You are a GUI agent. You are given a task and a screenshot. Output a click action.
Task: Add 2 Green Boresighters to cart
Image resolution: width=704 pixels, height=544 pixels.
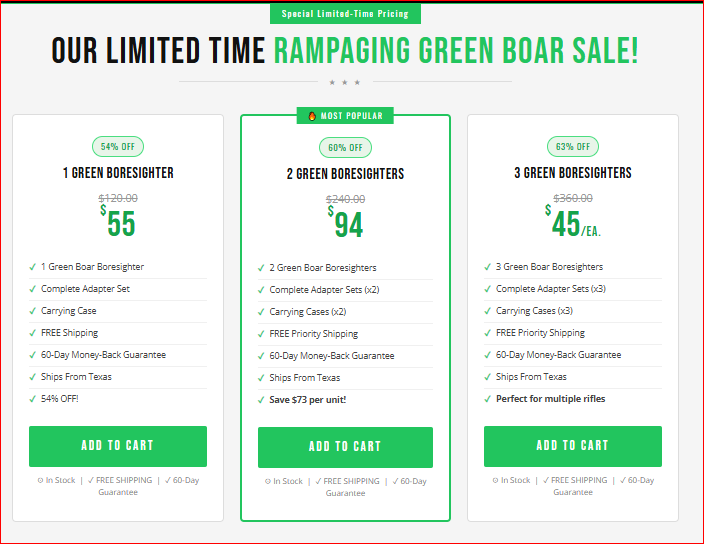click(345, 447)
